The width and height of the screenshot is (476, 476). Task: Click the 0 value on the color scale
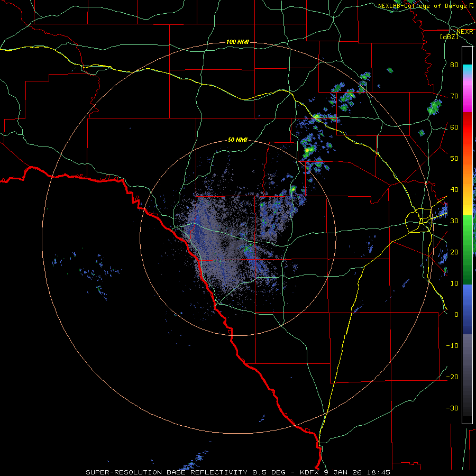(456, 315)
